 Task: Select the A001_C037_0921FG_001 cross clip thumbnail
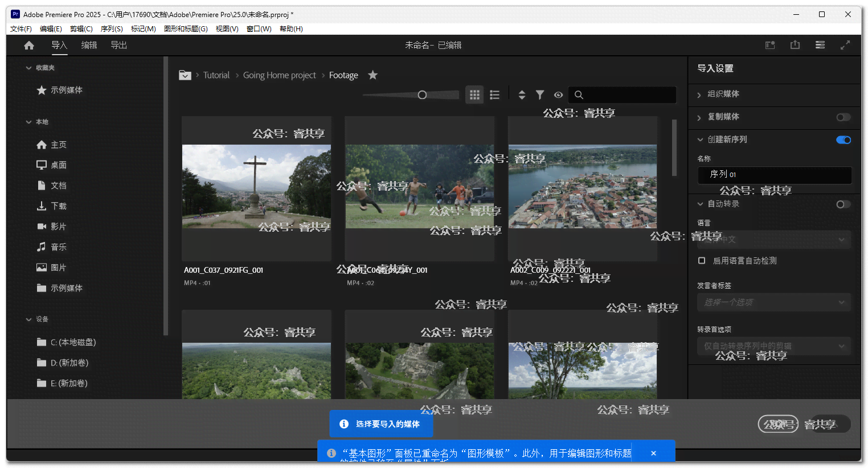pyautogui.click(x=256, y=186)
